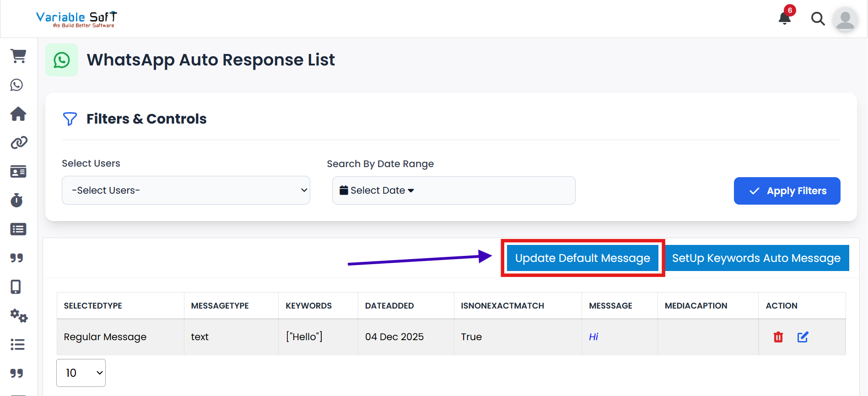Open the notifications bell
This screenshot has height=396, width=868.
785,18
